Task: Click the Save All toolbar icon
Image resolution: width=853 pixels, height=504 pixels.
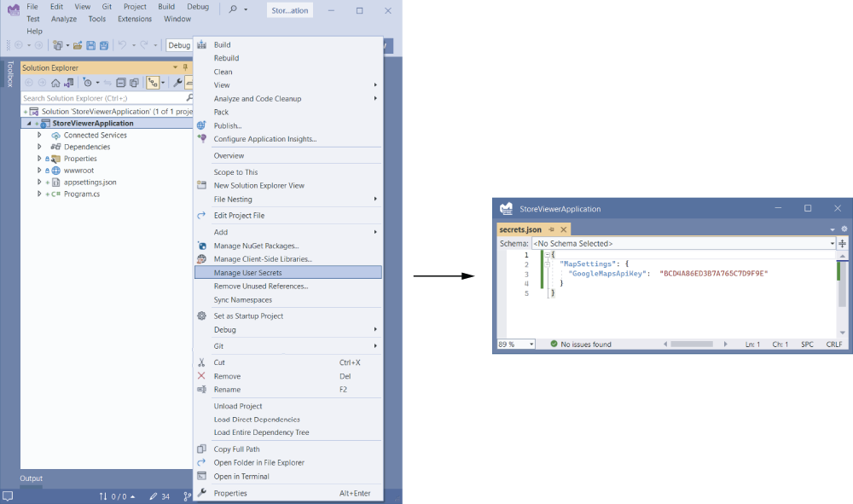Action: point(104,45)
